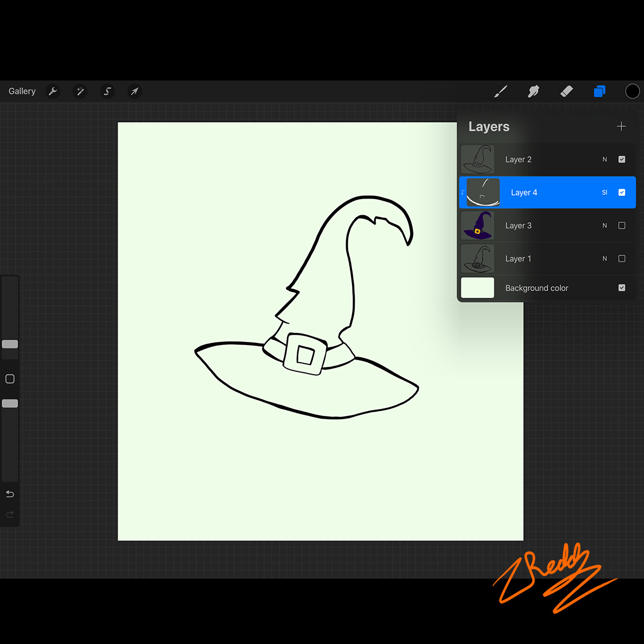Toggle Background color visibility checkbox
The height and width of the screenshot is (644, 644).
point(622,288)
